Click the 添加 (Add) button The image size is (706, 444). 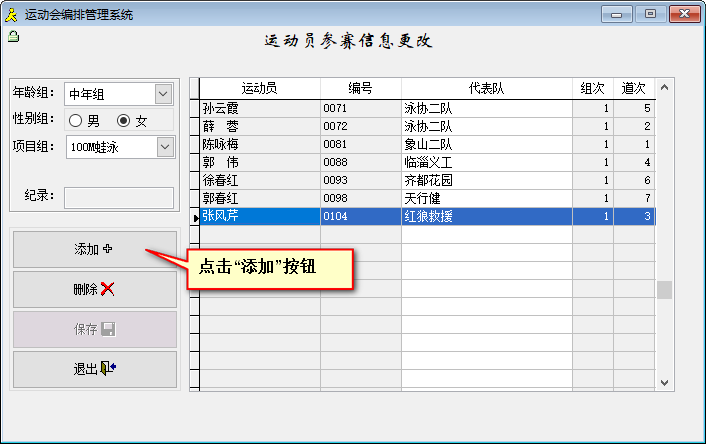click(94, 249)
